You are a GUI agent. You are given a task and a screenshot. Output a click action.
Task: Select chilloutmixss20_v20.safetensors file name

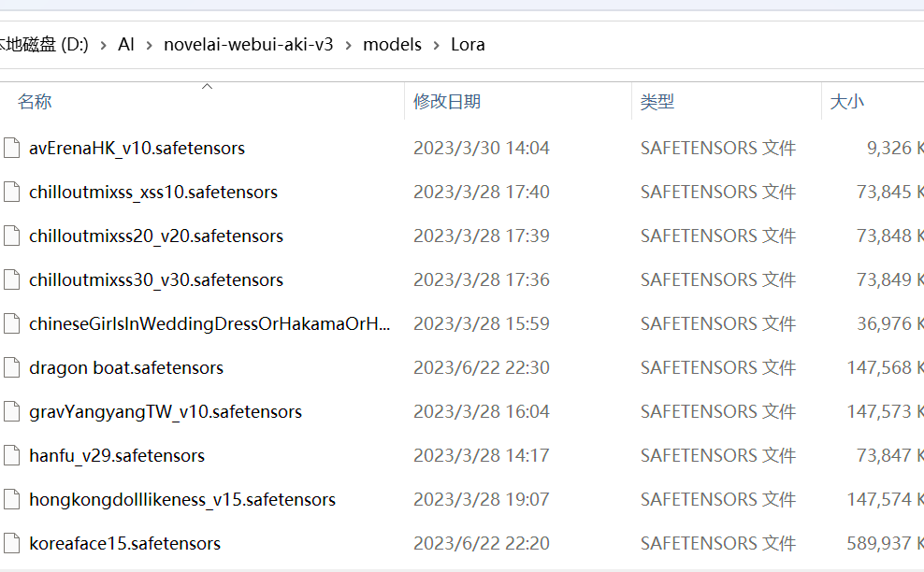(x=156, y=236)
